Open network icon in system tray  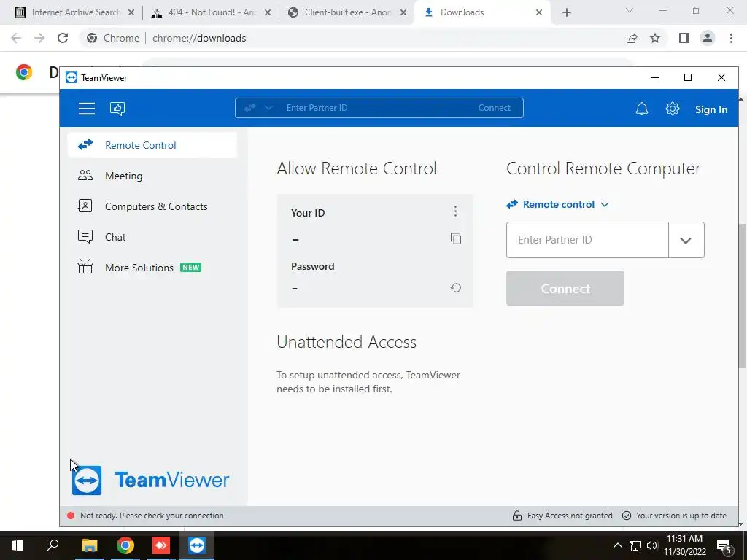(x=635, y=545)
